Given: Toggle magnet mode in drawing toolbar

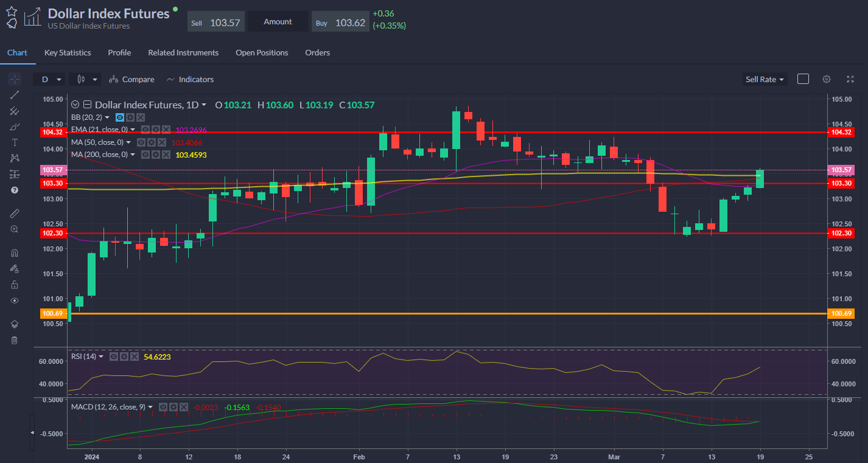Looking at the screenshot, I should pyautogui.click(x=15, y=252).
